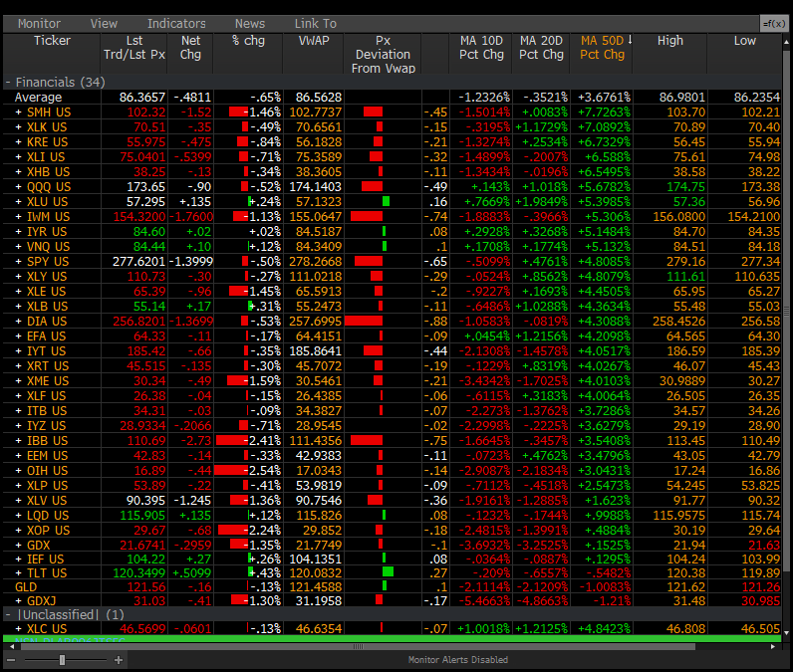Click QQQ VWAP value 174.1403

pyautogui.click(x=316, y=187)
